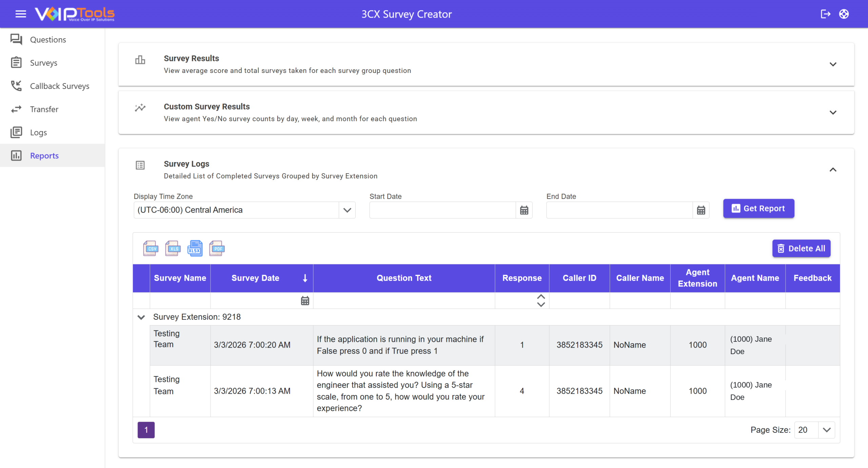Decrement the Response filter spinner down
868x468 pixels.
click(541, 305)
